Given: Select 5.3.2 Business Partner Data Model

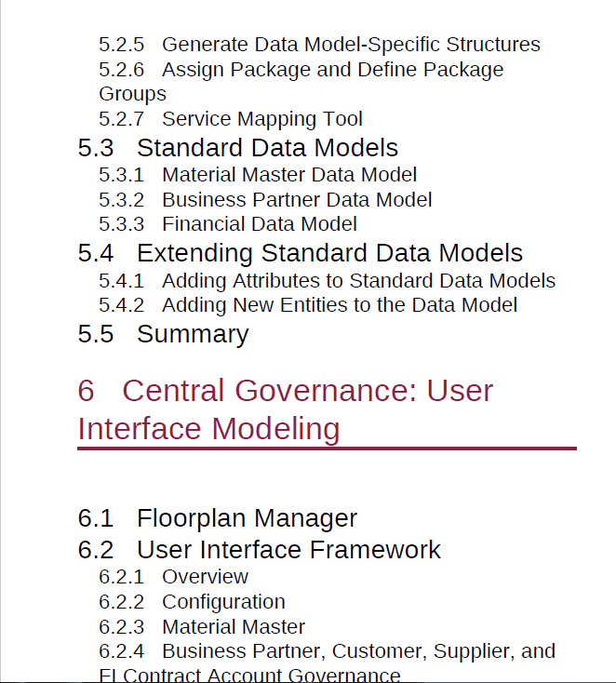Looking at the screenshot, I should tap(265, 200).
